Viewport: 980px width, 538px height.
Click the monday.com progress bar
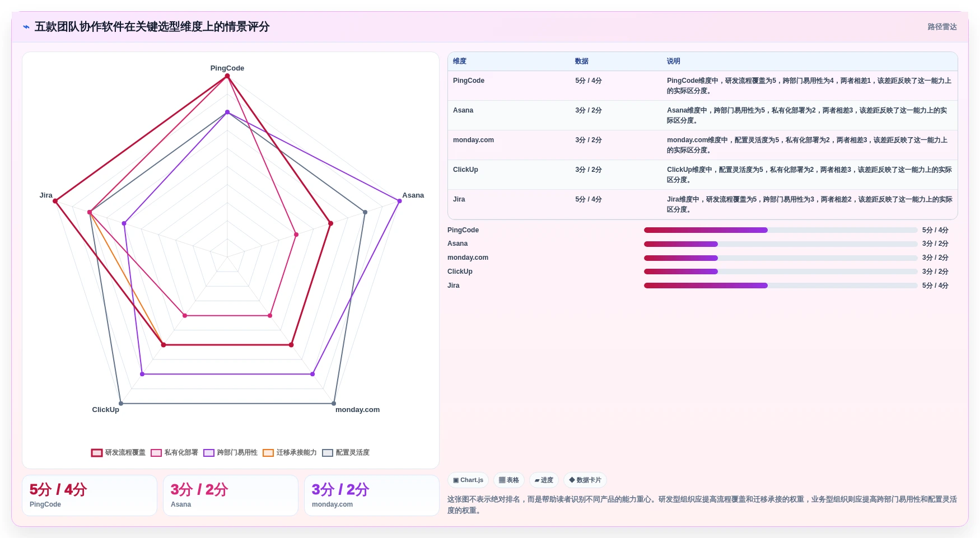(x=781, y=258)
